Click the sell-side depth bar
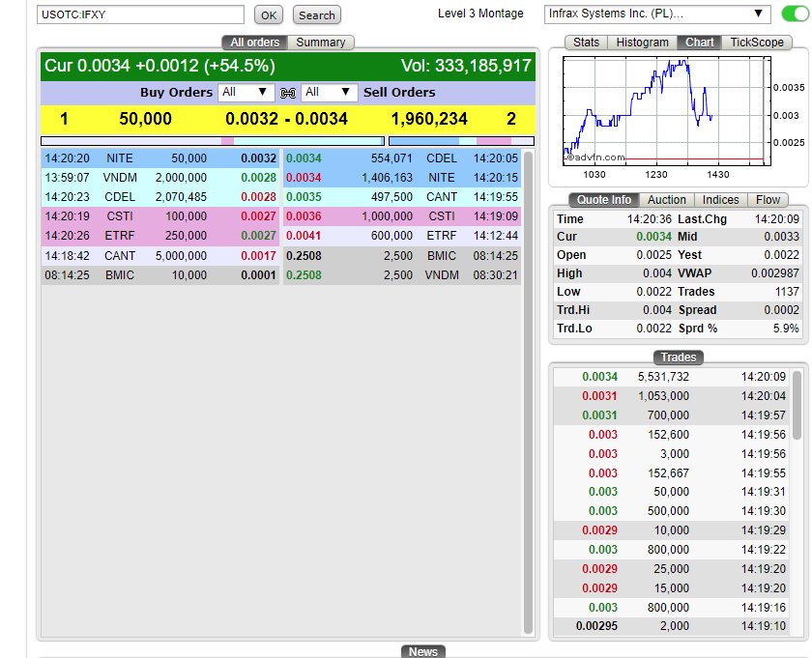The image size is (812, 658). [x=461, y=141]
